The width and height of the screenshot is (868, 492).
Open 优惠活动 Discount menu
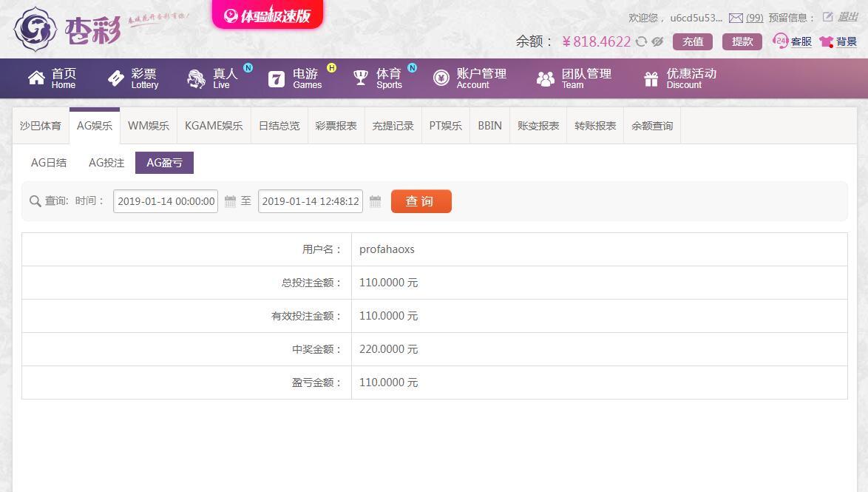pyautogui.click(x=691, y=78)
